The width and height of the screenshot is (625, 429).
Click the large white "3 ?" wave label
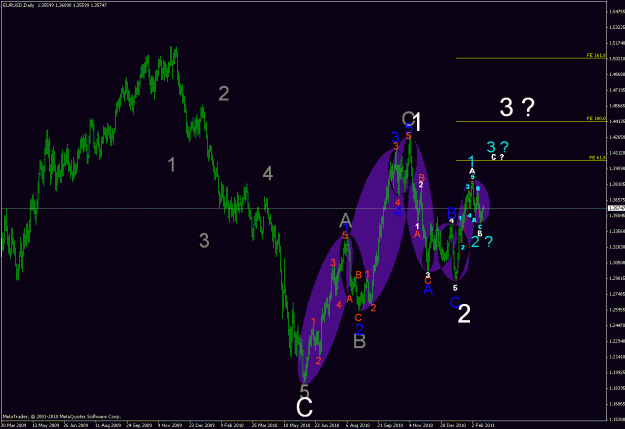click(x=517, y=107)
